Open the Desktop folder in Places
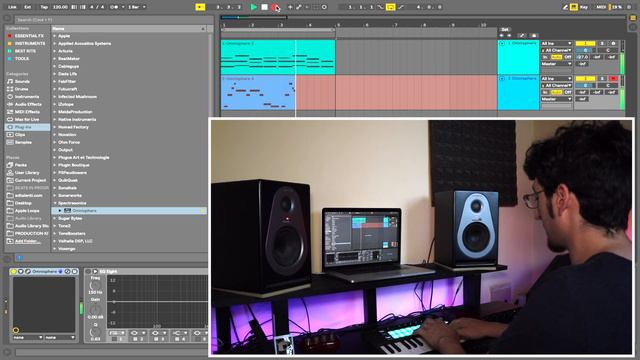640x360 pixels. (23, 203)
